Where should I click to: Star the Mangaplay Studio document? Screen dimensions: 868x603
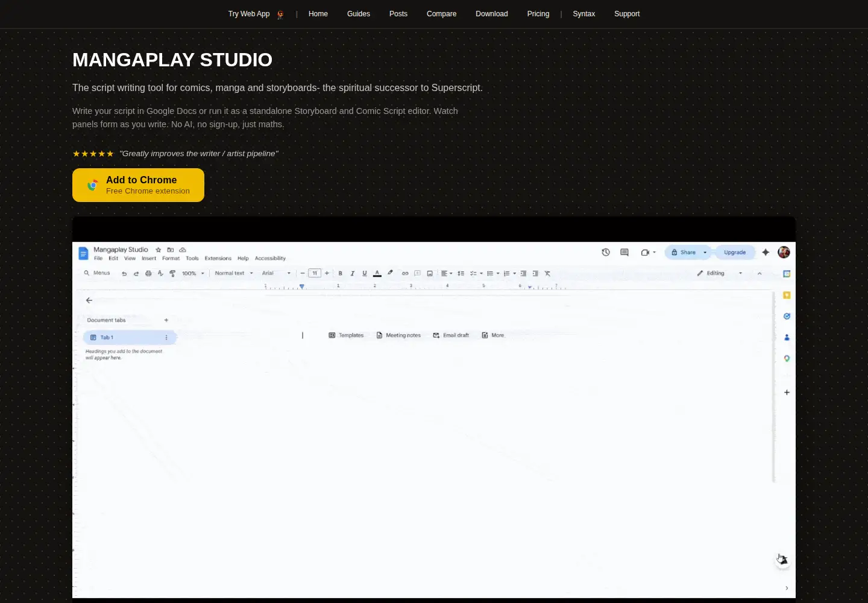click(159, 250)
